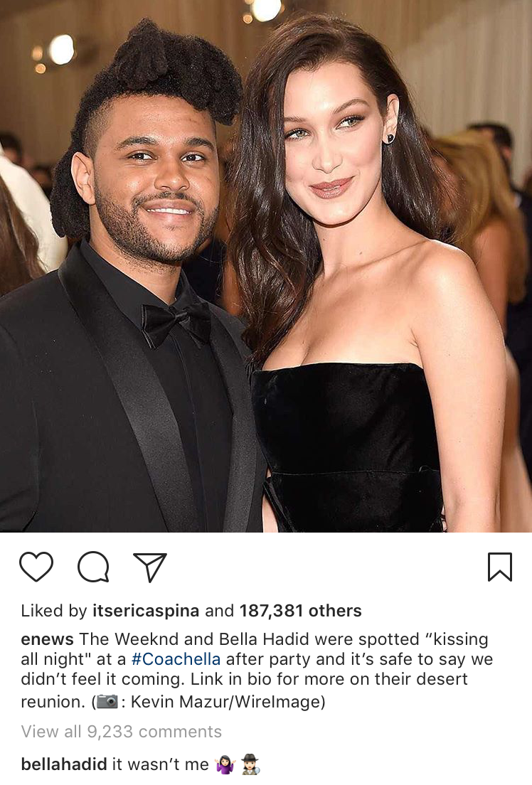Tap the post photo of the couple
Viewport: 532px width, 785px height.
tap(266, 266)
